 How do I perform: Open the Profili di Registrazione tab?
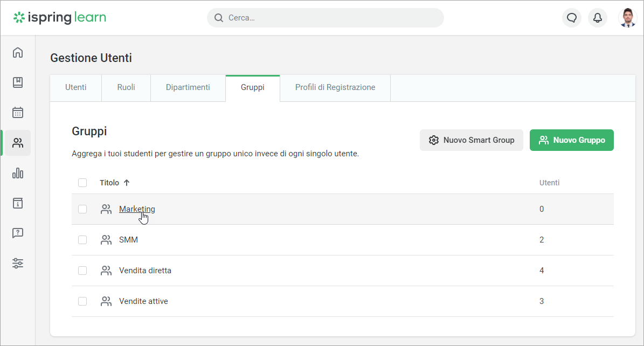[x=335, y=87]
